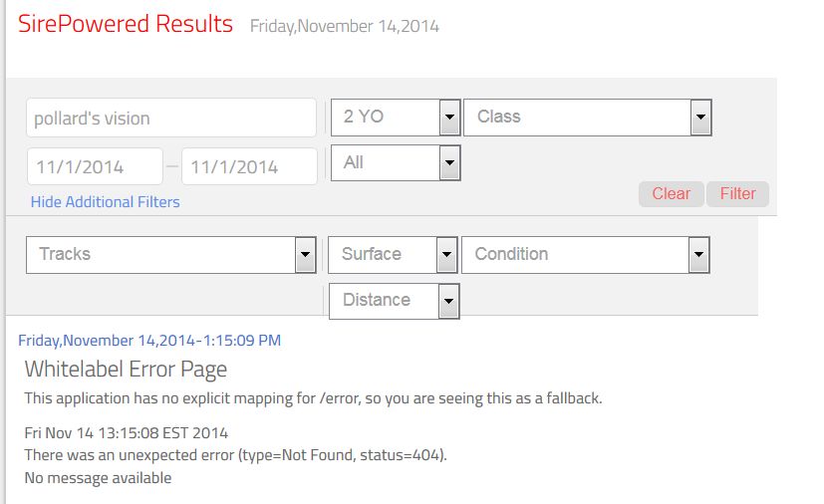Screen dimensions: 824x504
Task: Click the EST 2014 error timestamp line
Action: point(126,433)
